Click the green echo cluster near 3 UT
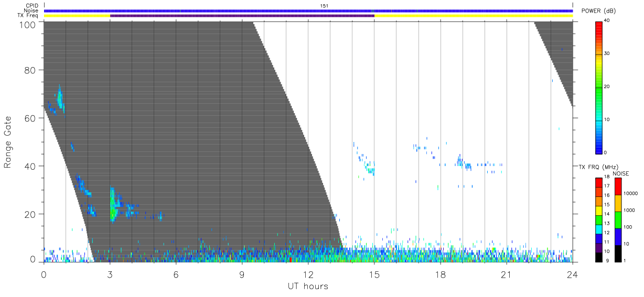The image size is (644, 297). pyautogui.click(x=113, y=205)
